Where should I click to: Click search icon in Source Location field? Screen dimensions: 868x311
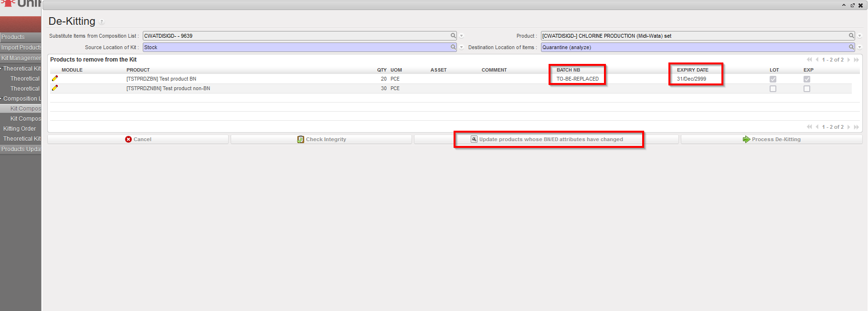click(x=453, y=47)
